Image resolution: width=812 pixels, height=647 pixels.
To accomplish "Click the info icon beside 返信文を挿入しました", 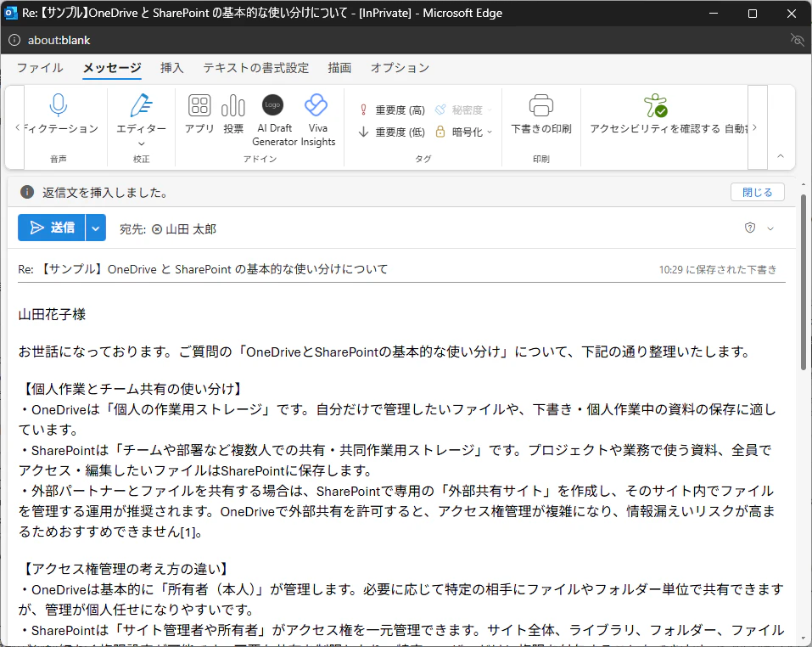I will tap(27, 192).
